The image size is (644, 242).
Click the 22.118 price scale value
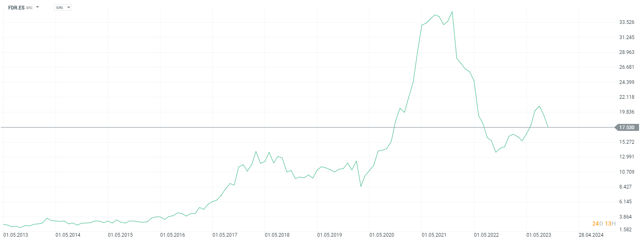pyautogui.click(x=627, y=97)
